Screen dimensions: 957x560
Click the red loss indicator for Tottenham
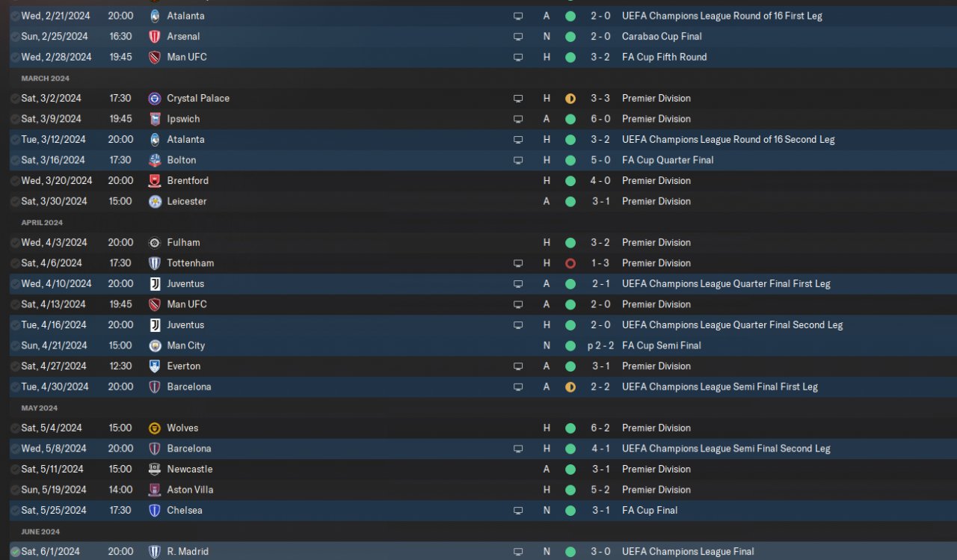pos(570,263)
